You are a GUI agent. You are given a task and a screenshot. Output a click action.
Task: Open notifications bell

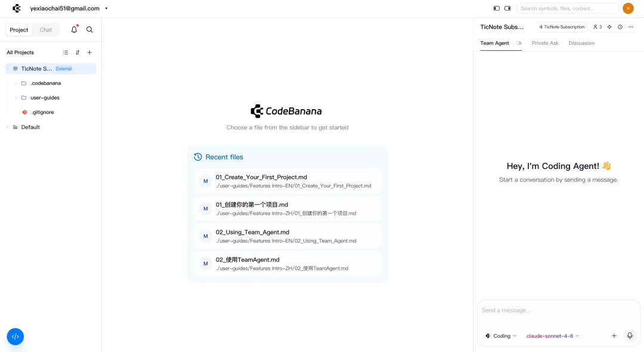point(74,29)
